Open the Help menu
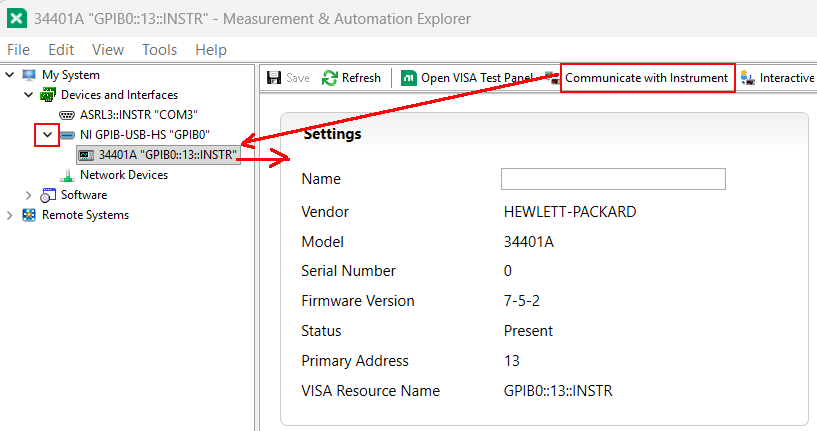 click(211, 50)
